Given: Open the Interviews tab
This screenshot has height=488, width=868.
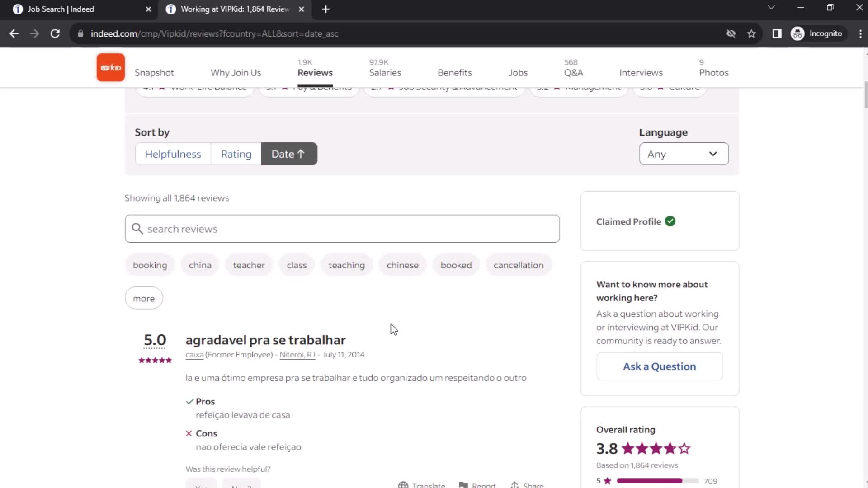Looking at the screenshot, I should tap(641, 73).
